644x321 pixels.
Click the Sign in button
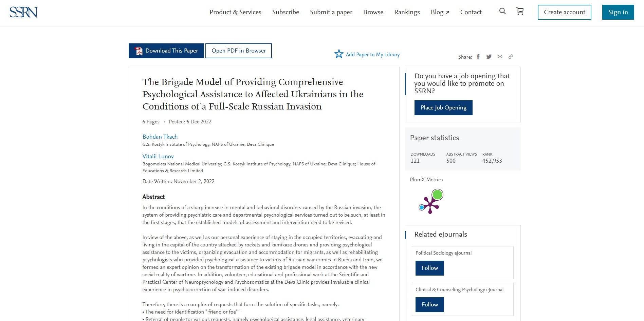click(618, 12)
